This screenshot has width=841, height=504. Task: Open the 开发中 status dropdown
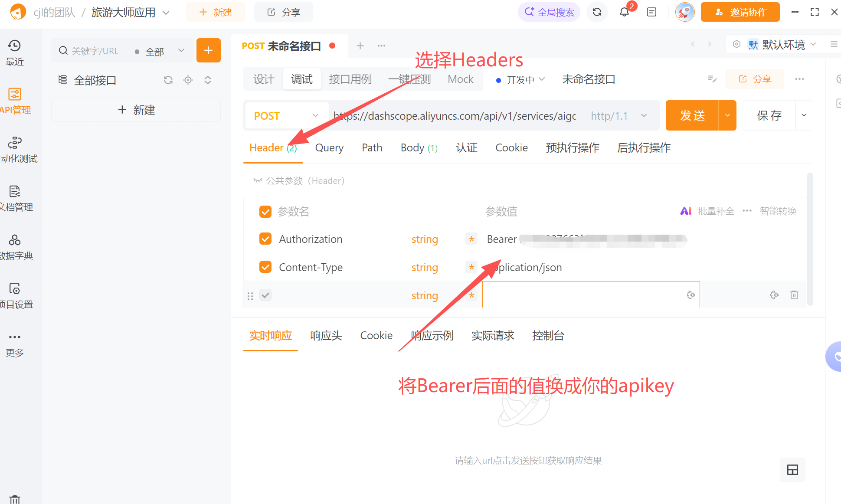520,80
